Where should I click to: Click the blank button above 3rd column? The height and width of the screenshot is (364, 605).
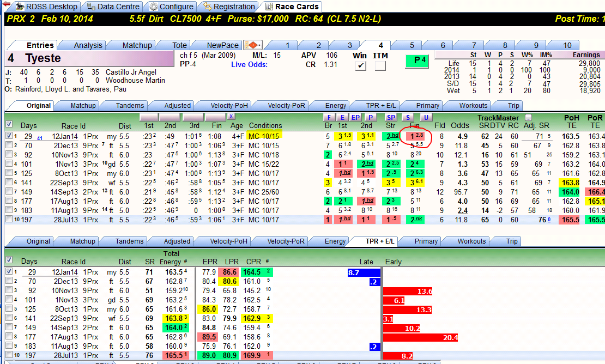(x=193, y=117)
